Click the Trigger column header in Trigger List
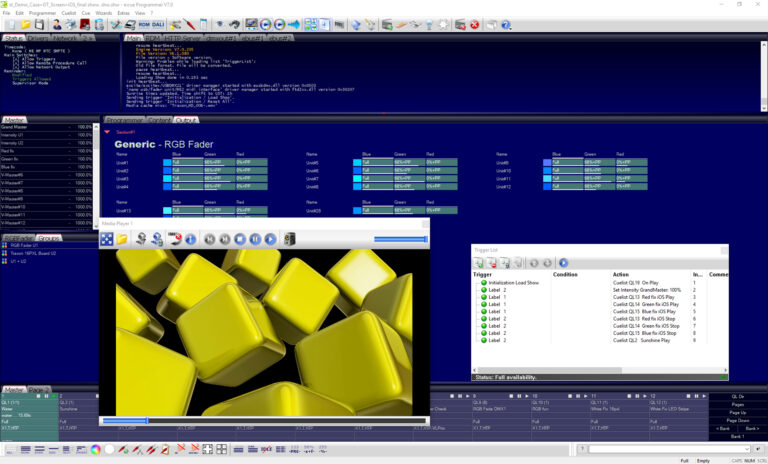This screenshot has width=768, height=464. (482, 274)
